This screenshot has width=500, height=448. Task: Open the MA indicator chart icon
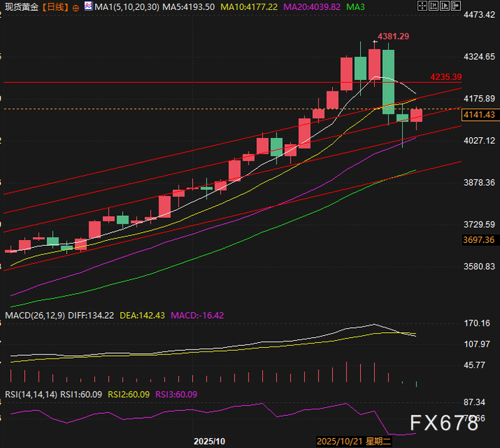89,6
